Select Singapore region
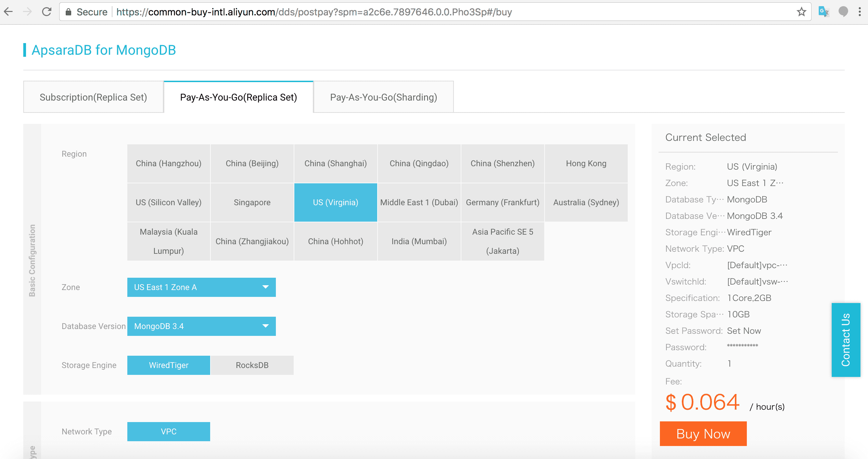Image resolution: width=868 pixels, height=459 pixels. coord(252,202)
